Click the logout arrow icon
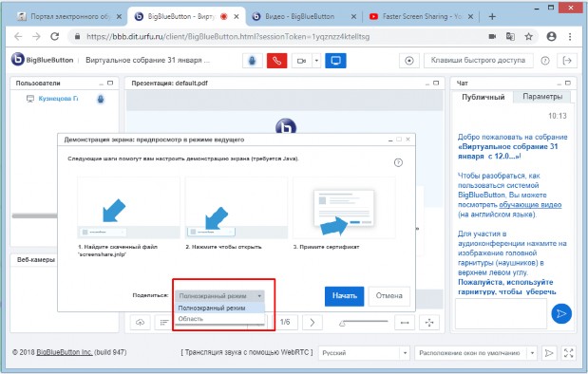The image size is (588, 374). click(x=567, y=61)
